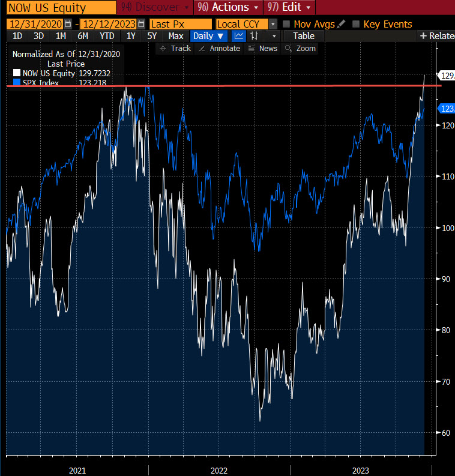
Task: Select the 1Y range tab
Action: pos(131,36)
